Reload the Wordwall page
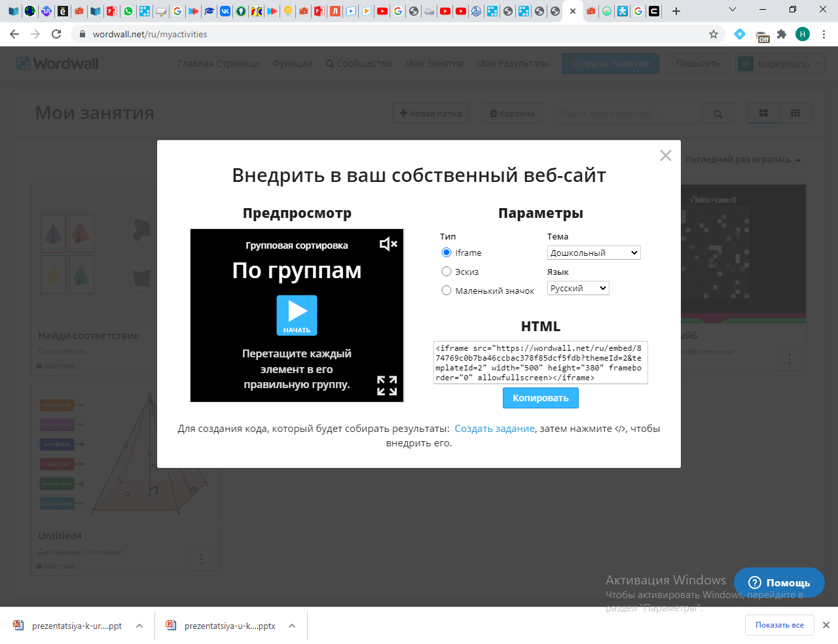The height and width of the screenshot is (644, 838). (x=56, y=34)
